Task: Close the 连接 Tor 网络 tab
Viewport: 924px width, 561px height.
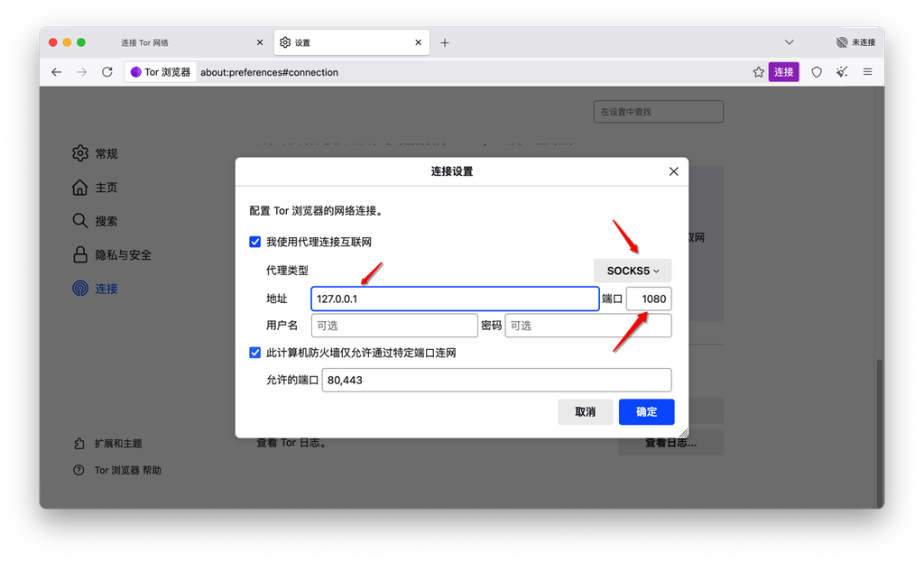Action: coord(260,42)
